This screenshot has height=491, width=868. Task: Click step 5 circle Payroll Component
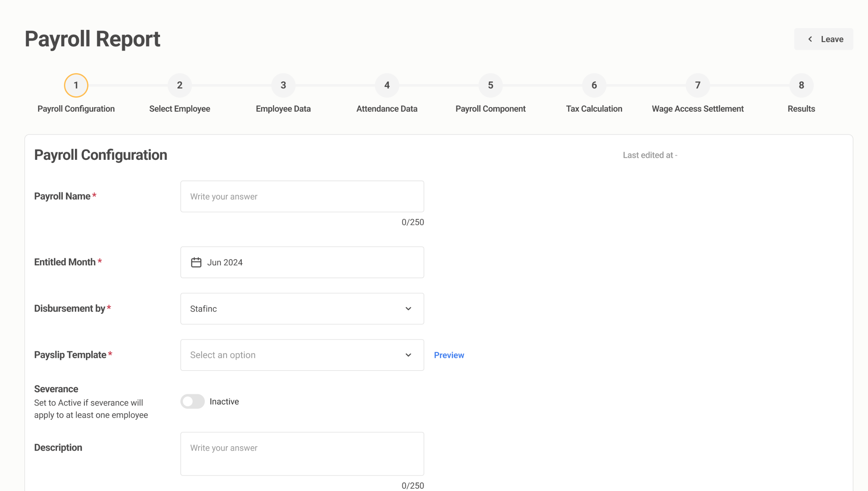490,85
